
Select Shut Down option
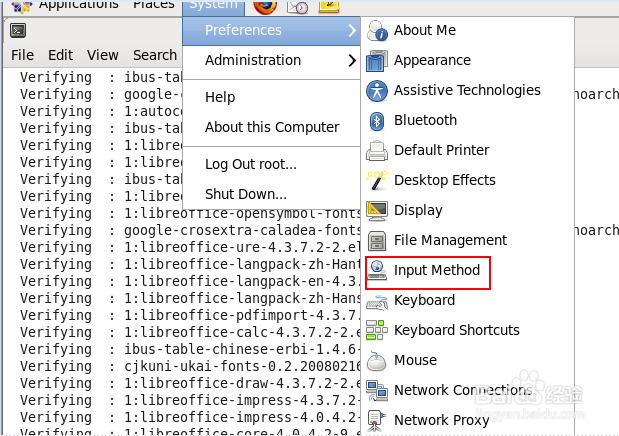(x=245, y=194)
